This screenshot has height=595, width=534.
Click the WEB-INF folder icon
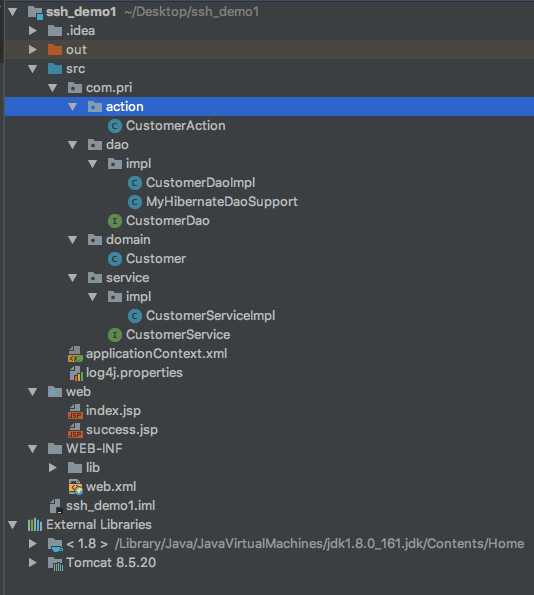(55, 449)
